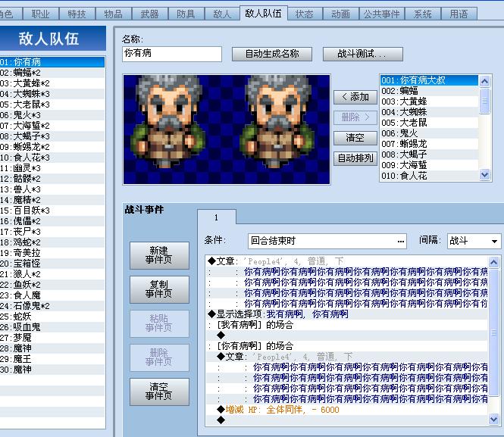504x437 pixels.
Task: Start 战斗测试 battle test
Action: point(362,54)
